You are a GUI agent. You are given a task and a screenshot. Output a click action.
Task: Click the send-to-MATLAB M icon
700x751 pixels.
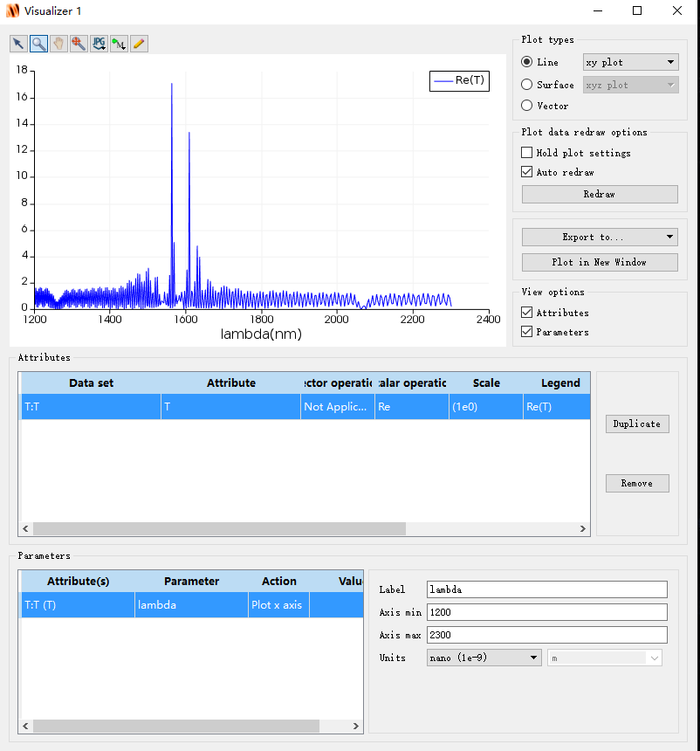click(x=119, y=44)
